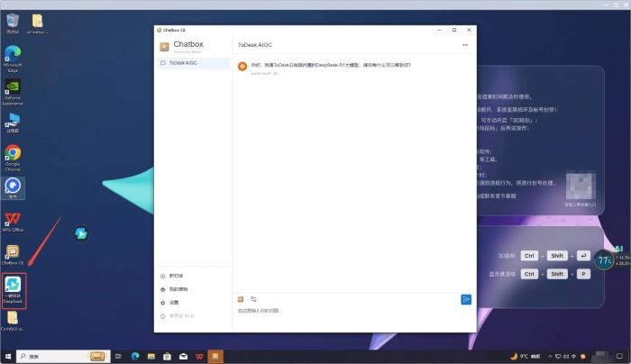Select the This PC desktop icon
631x364 pixels.
(13, 123)
